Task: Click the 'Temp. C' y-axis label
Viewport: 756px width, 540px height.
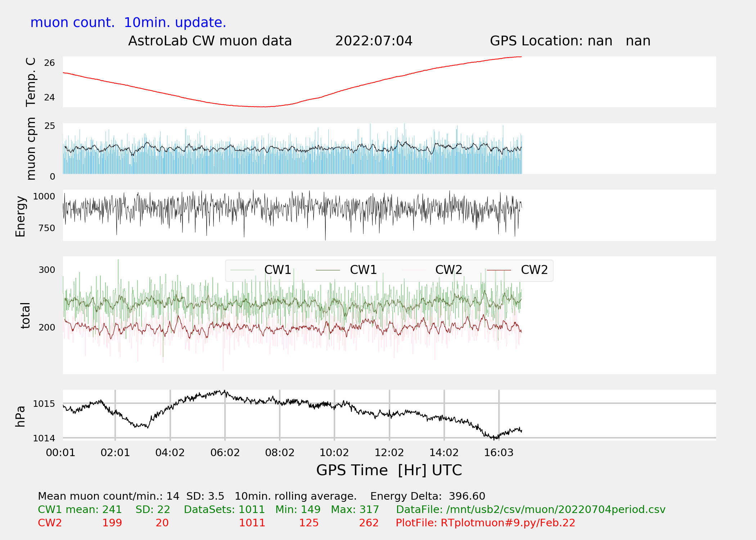Action: click(31, 82)
